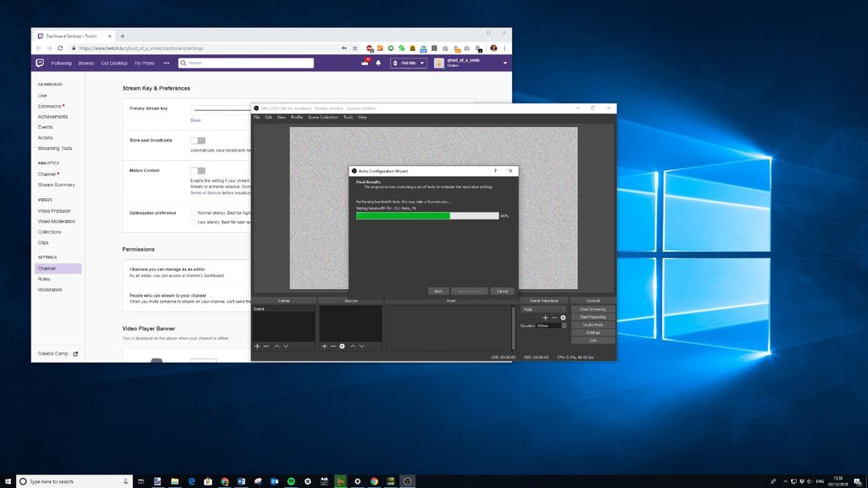Open the Get Bits dropdown
This screenshot has height=488, width=868.
[x=408, y=63]
